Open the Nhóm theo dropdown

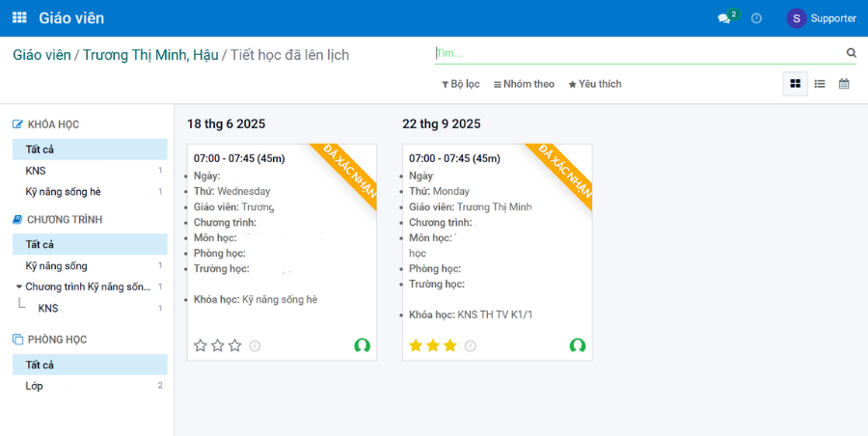tap(524, 84)
